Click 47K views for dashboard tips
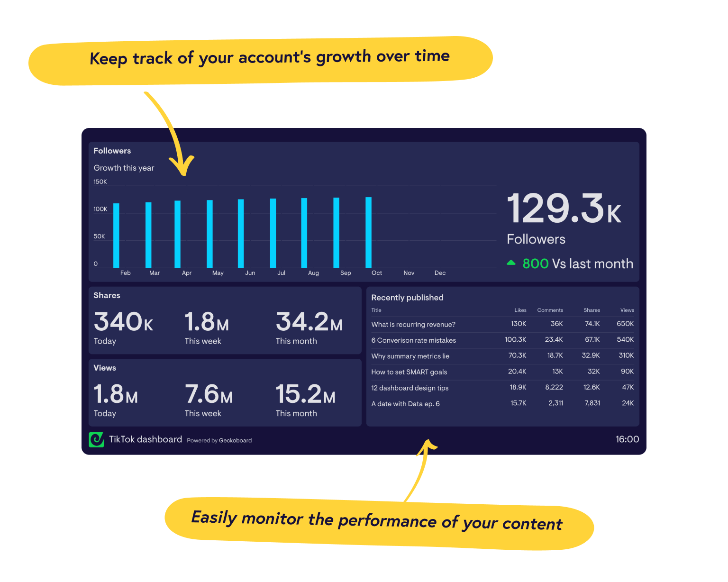Screen dimensions: 728x582 click(x=628, y=387)
